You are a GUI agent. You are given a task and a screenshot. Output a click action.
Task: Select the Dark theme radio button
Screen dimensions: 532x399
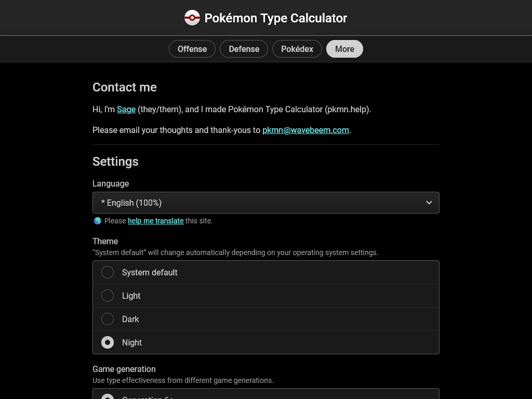108,319
